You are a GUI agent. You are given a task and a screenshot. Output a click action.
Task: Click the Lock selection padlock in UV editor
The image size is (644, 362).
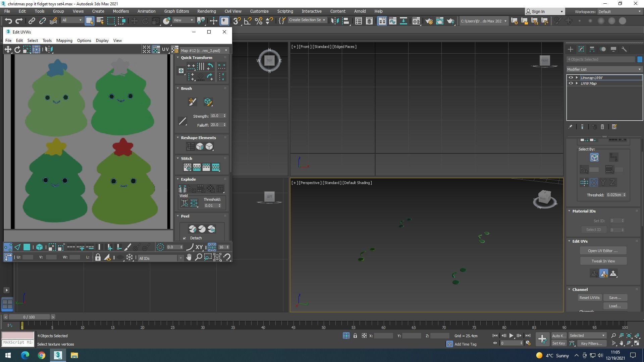click(x=98, y=257)
